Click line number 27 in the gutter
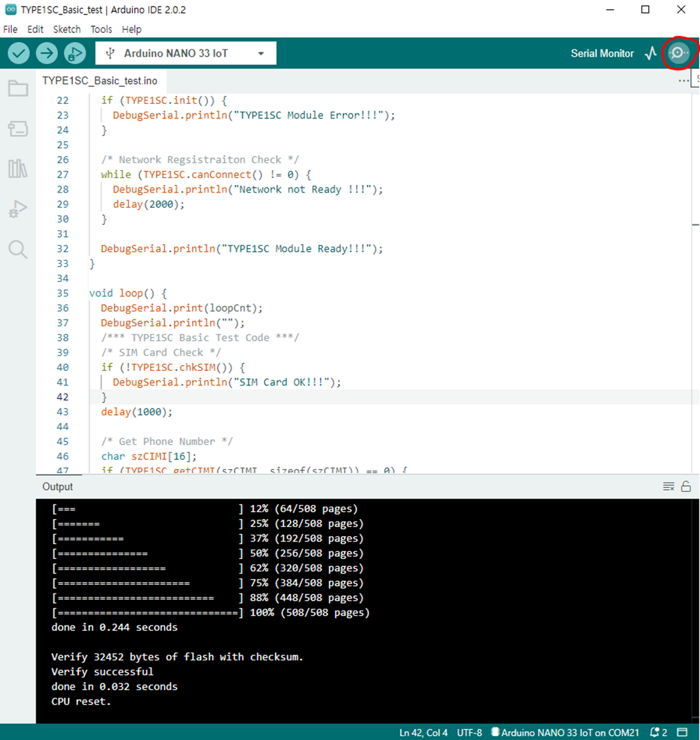 [63, 174]
